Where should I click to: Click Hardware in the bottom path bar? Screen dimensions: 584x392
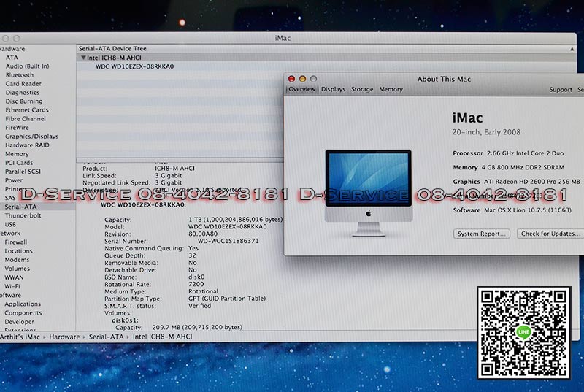pyautogui.click(x=64, y=337)
